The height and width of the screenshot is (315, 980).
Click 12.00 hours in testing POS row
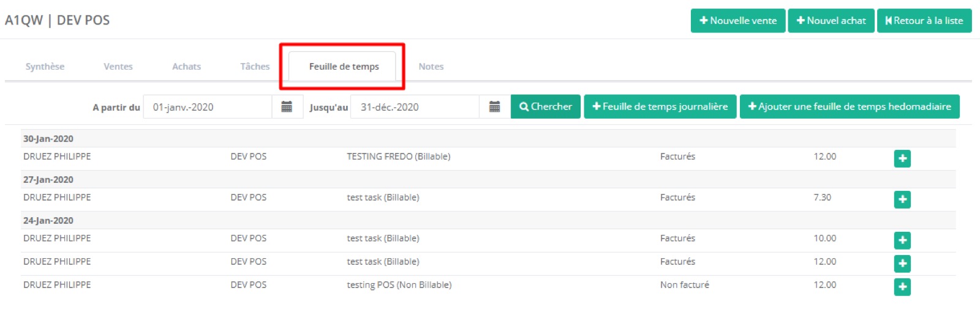coord(825,285)
